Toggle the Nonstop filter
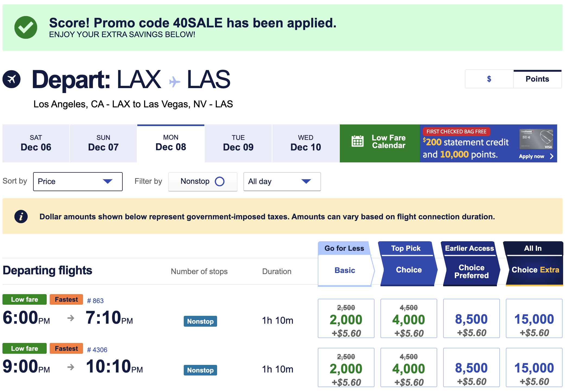 (203, 181)
